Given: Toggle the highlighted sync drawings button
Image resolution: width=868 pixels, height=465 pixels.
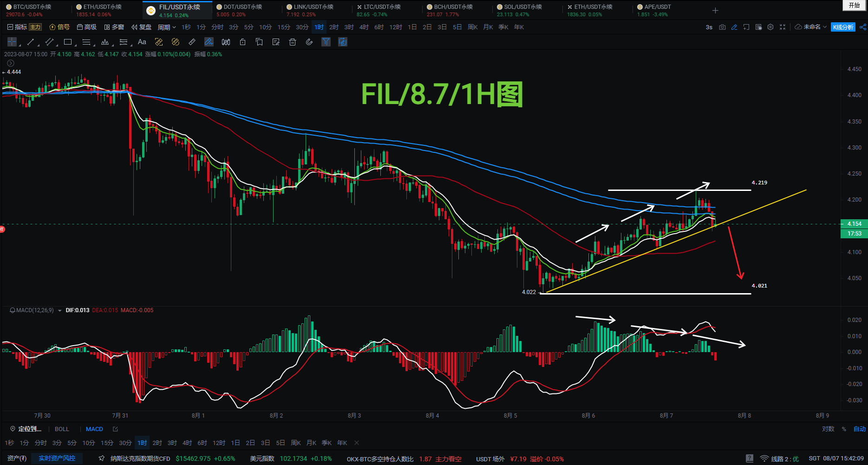Looking at the screenshot, I should click(343, 42).
